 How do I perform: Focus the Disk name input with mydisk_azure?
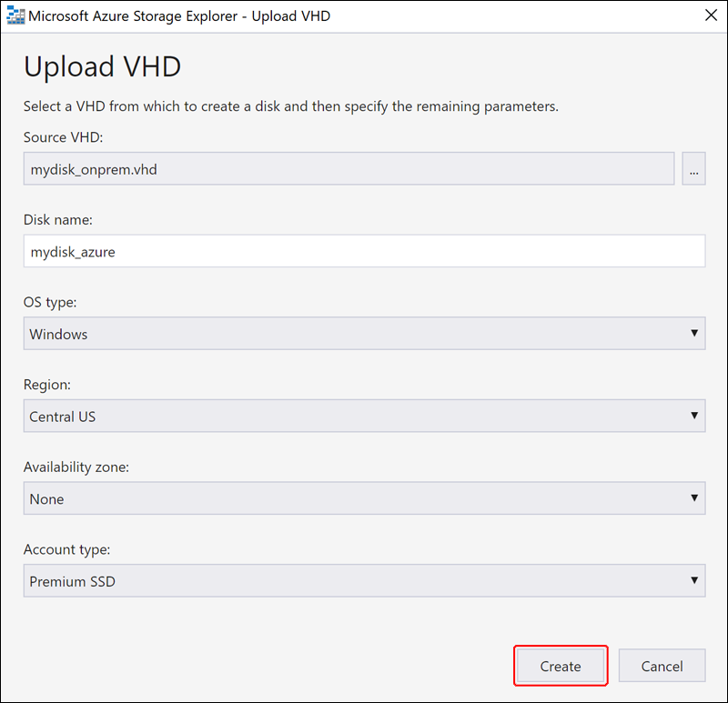pos(365,251)
